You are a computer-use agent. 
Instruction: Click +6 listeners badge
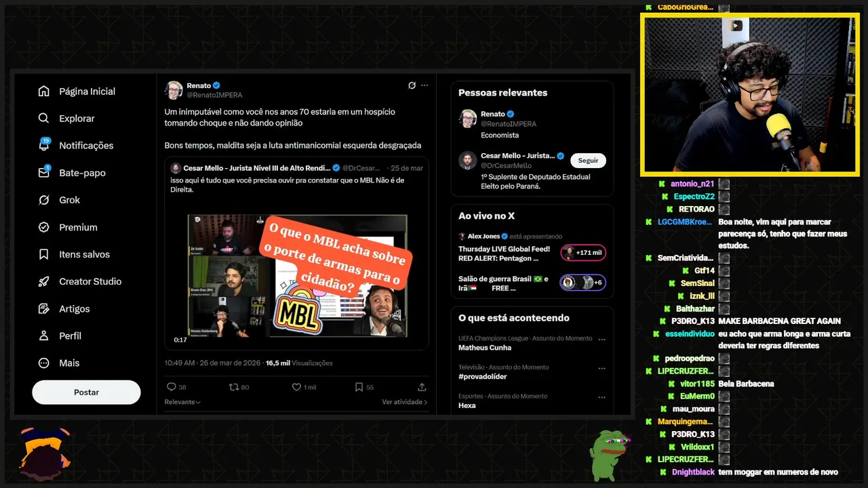click(583, 283)
